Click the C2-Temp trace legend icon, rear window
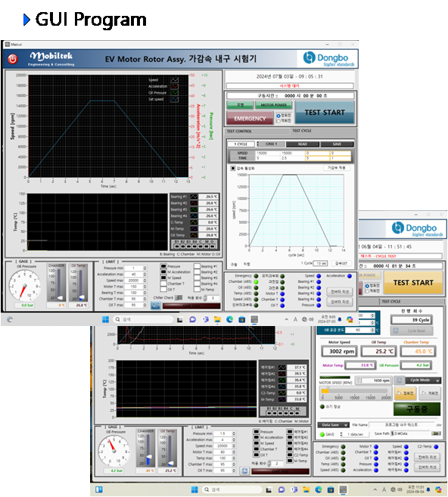448x497 pixels. click(x=282, y=393)
